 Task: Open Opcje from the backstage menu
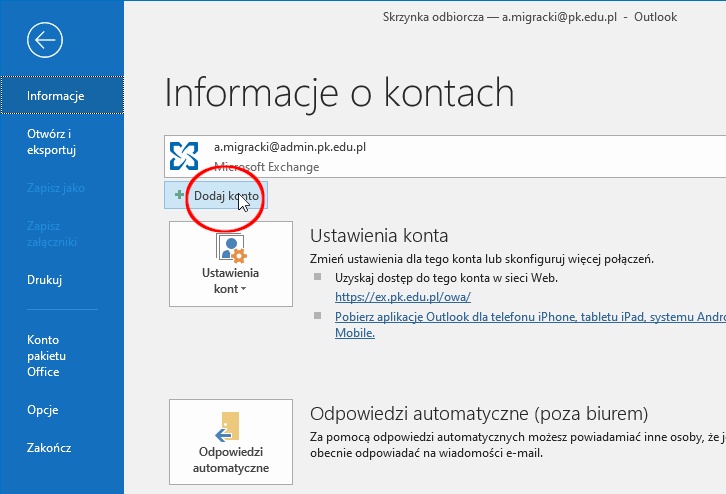click(43, 409)
